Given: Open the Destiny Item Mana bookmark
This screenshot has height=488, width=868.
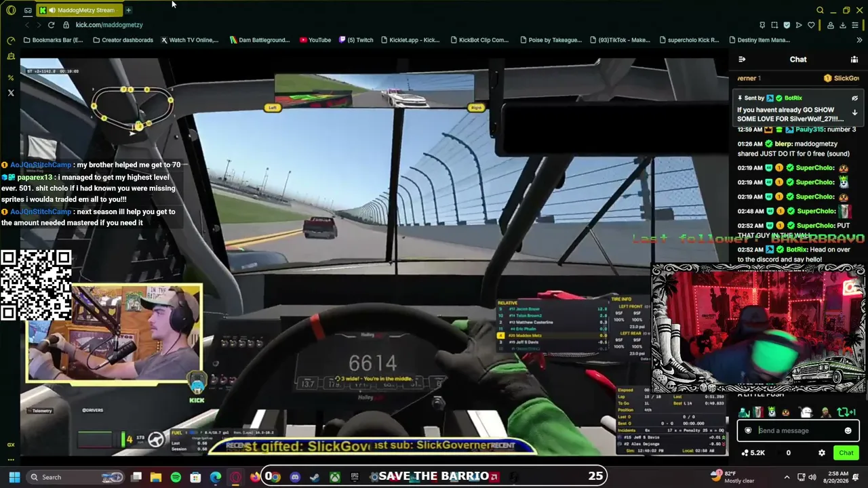Looking at the screenshot, I should 759,40.
